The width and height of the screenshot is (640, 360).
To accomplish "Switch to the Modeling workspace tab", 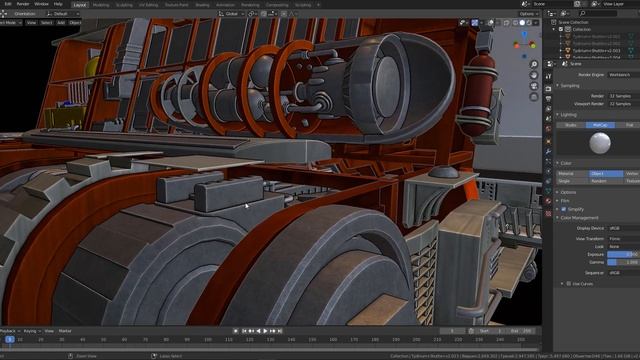I will point(101,5).
